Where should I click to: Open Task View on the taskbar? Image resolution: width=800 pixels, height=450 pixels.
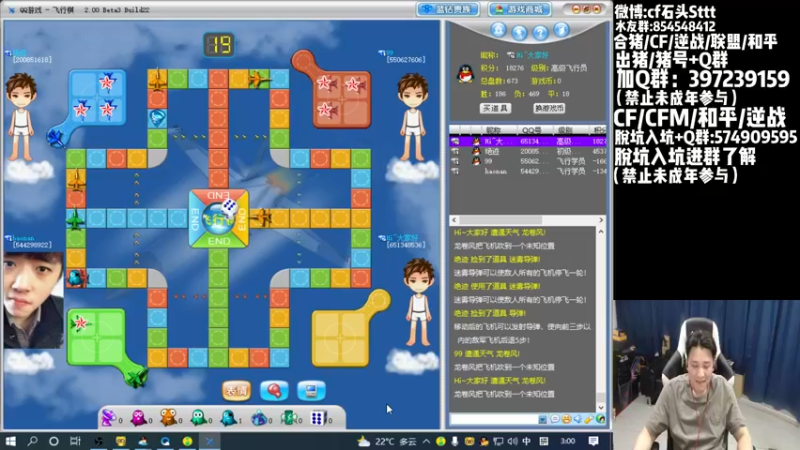coord(75,441)
